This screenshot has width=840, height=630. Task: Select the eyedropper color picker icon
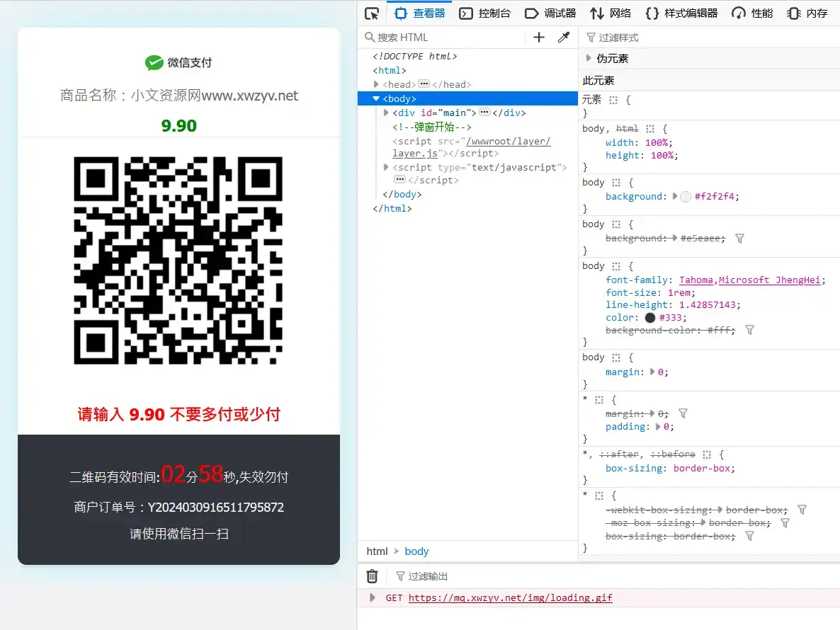pyautogui.click(x=564, y=37)
